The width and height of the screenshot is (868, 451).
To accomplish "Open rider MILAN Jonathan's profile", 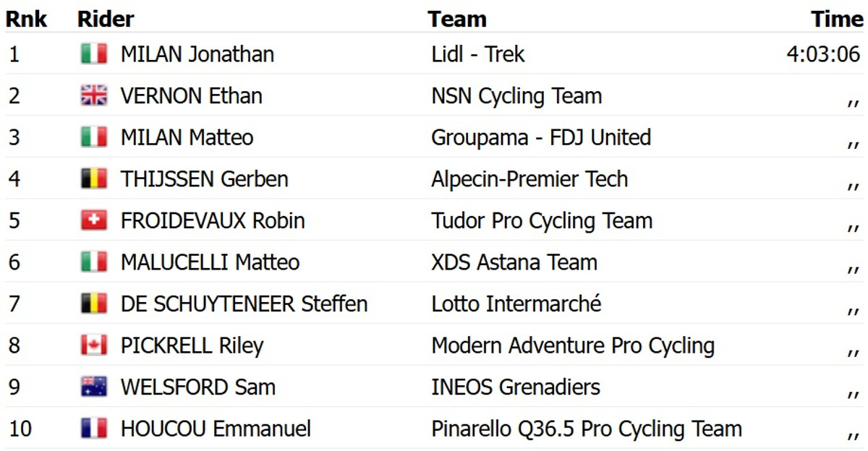I will (197, 54).
